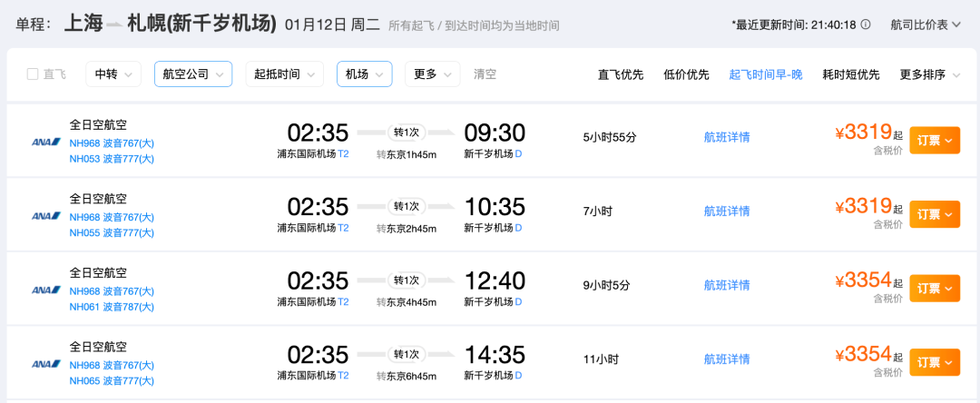Click the 11小时 duration text
The height and width of the screenshot is (403, 980).
pos(601,359)
